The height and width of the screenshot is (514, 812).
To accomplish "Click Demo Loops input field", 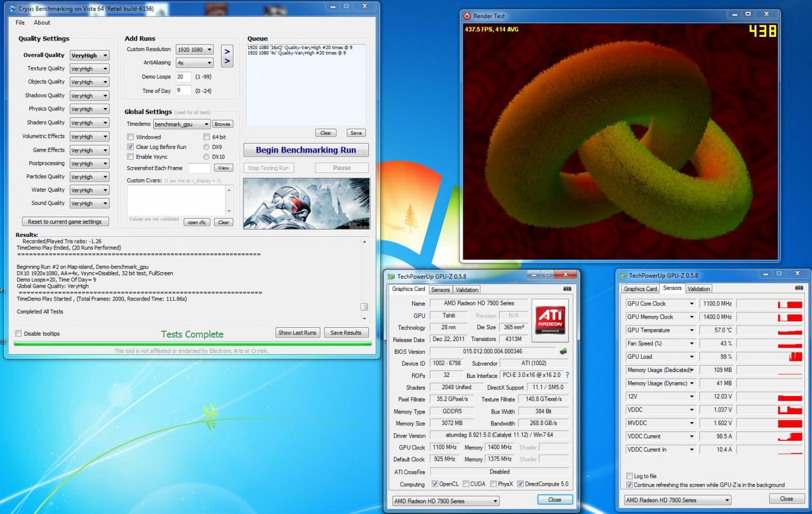I will click(x=183, y=76).
